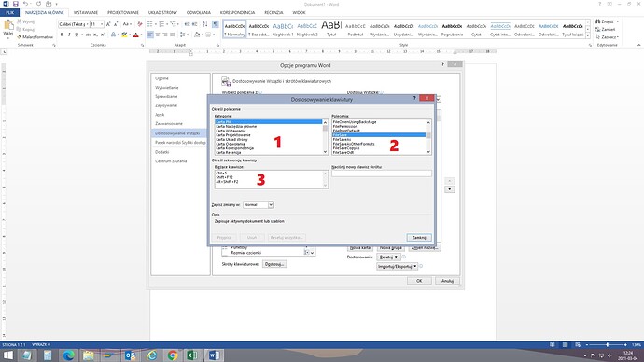
Task: Click Justify alignment icon in Akapit group
Action: click(x=172, y=35)
